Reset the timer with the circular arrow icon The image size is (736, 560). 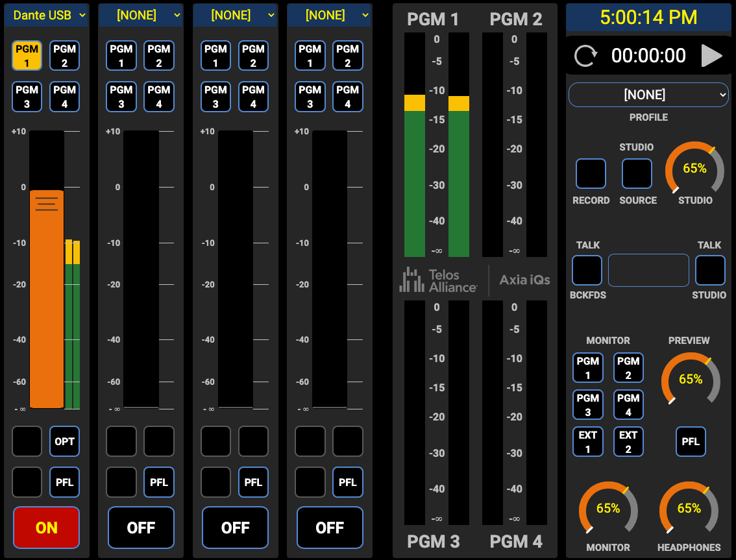585,56
